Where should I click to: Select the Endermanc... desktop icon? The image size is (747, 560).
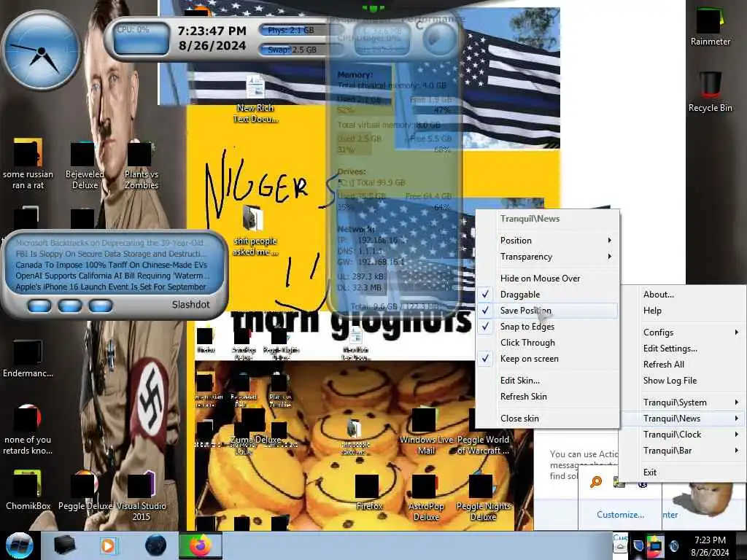(28, 358)
